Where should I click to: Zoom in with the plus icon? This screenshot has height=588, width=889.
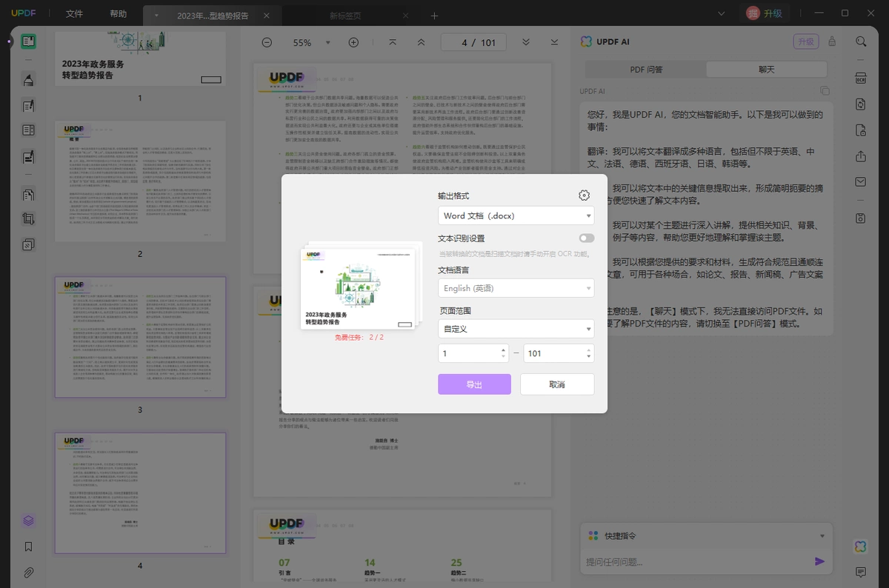(x=353, y=43)
